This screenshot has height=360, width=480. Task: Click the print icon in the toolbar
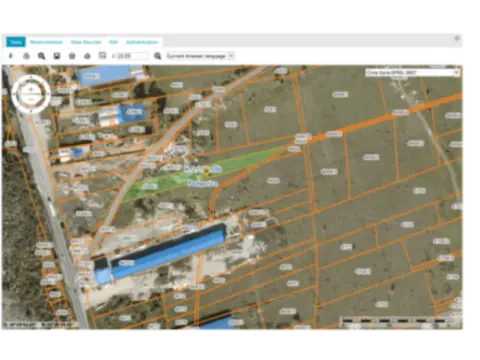(x=26, y=56)
